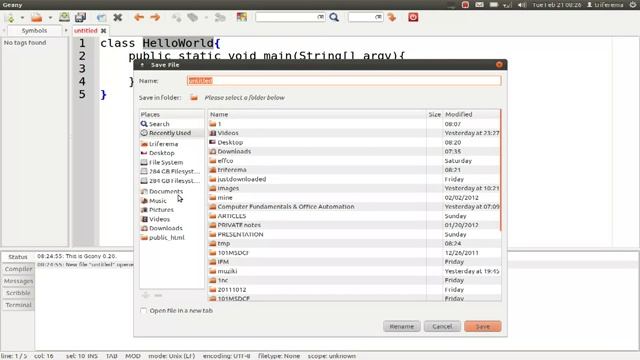Click the magnifier Find toolbar icon
The image size is (640, 360).
334,17
